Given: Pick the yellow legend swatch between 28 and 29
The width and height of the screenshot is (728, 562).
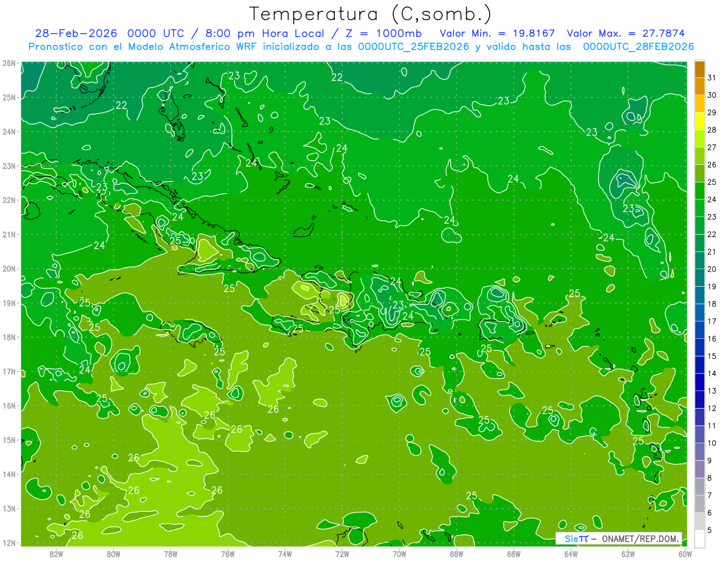Looking at the screenshot, I should click(x=699, y=121).
